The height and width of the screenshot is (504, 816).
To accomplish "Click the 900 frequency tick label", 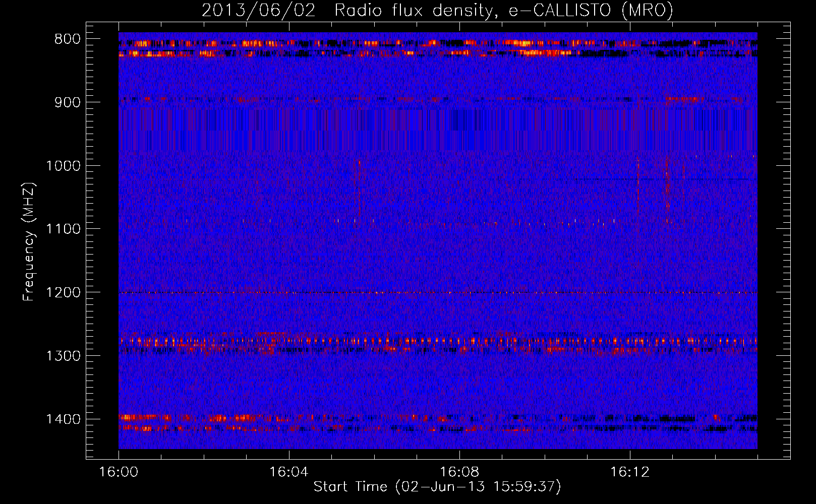I will 67,102.
